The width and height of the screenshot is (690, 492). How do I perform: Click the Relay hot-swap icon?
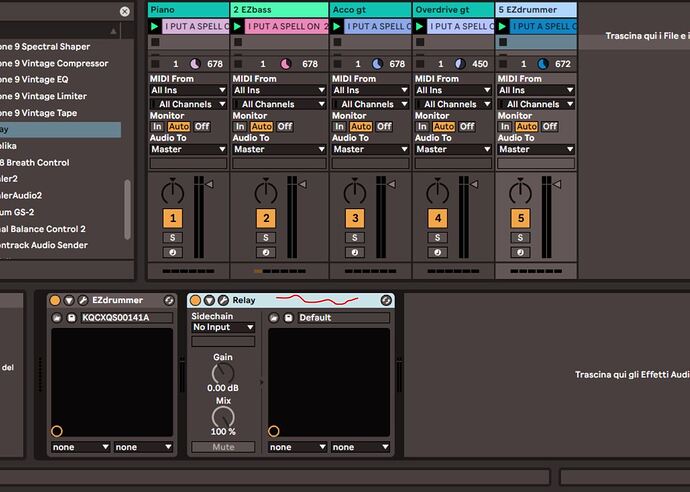tap(386, 300)
